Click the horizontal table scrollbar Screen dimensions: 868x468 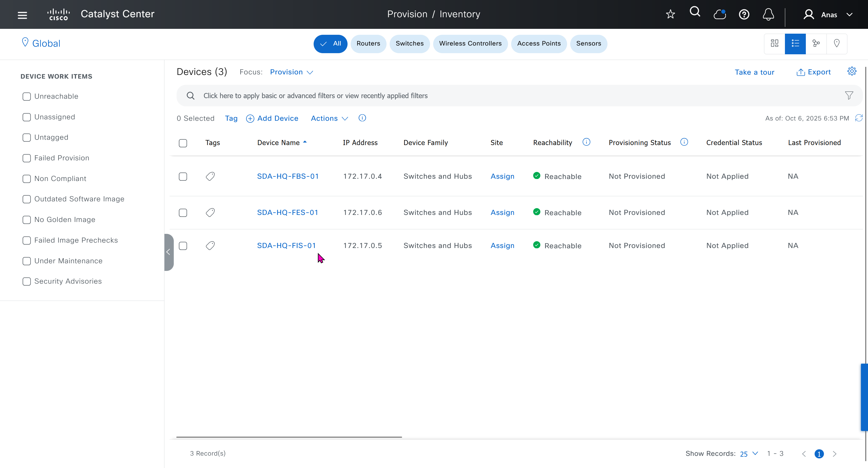click(x=289, y=437)
